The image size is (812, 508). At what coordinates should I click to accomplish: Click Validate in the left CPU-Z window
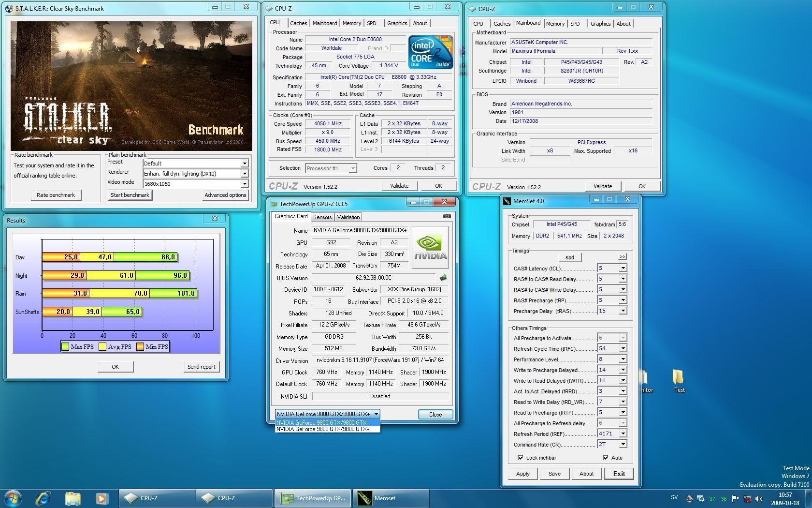click(x=399, y=186)
